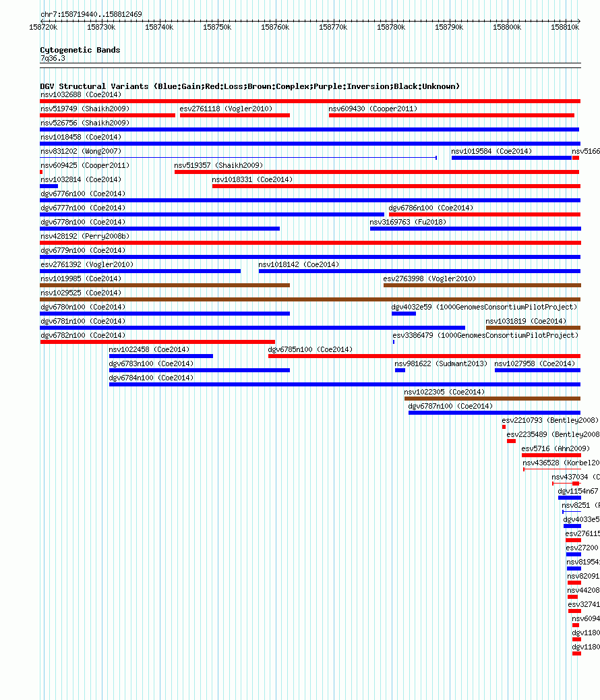
Task: Click the 158800k ruler position
Action: pos(507,27)
